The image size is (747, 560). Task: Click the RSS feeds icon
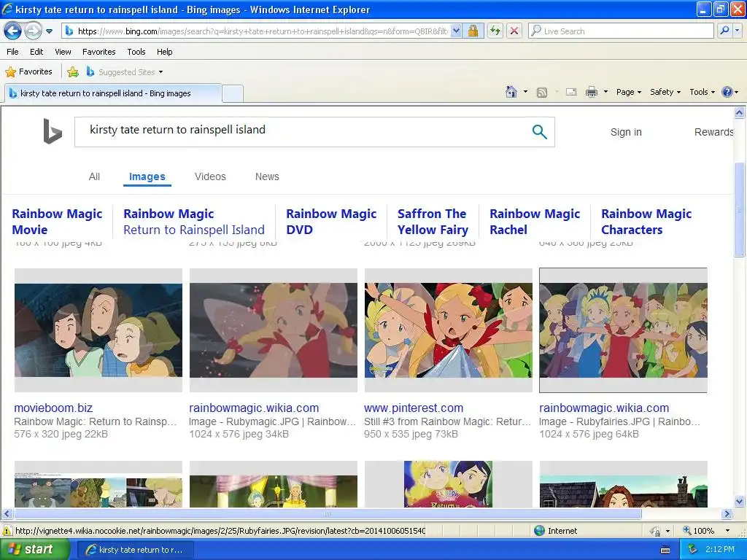pyautogui.click(x=542, y=93)
